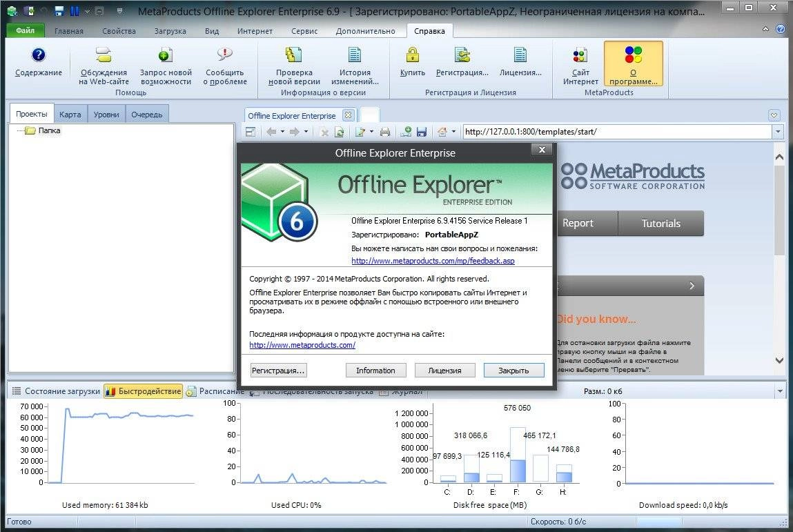Click the Used memory: 61 384 kb label

tap(105, 504)
